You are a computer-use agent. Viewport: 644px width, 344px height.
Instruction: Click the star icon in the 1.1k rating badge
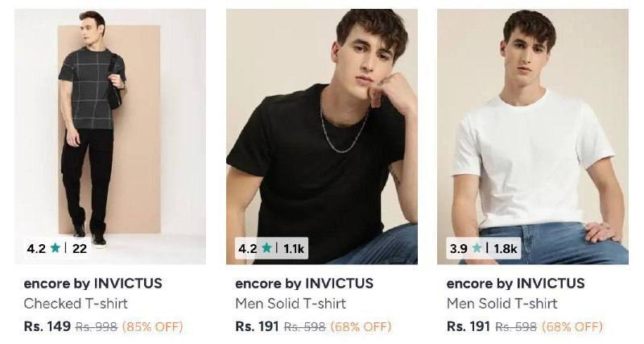pyautogui.click(x=266, y=248)
